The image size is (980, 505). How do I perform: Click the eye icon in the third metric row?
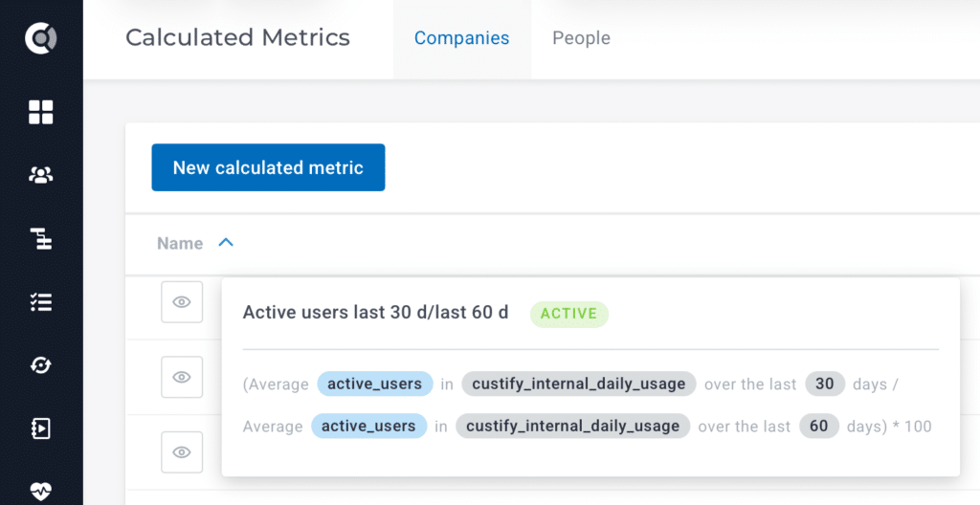[x=182, y=451]
